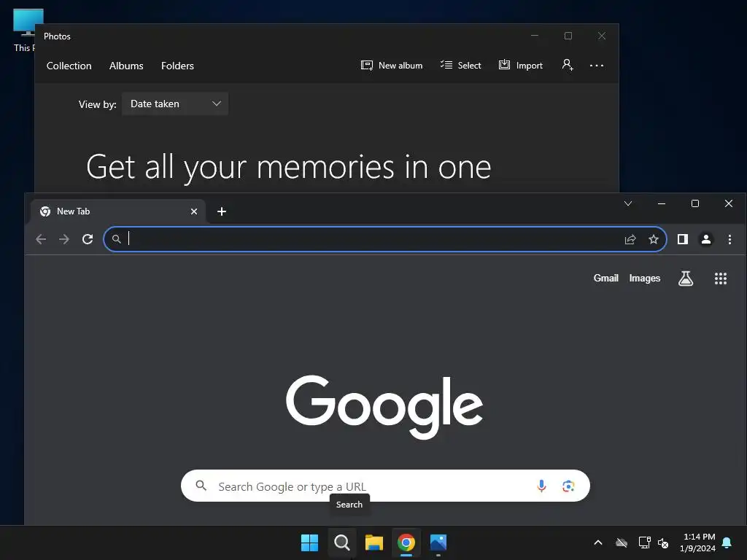Show hidden tray icons chevron

[598, 542]
